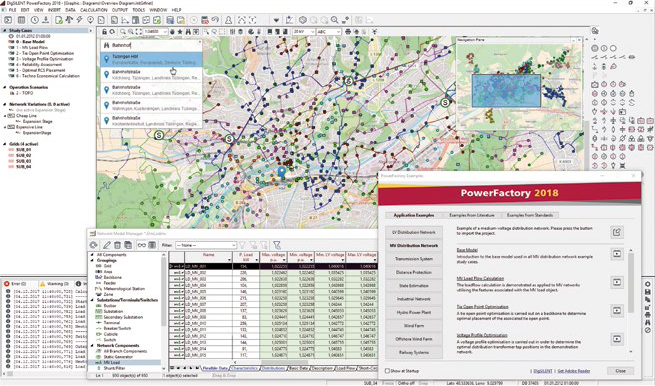Switch to the Basic Data tab in table

(299, 368)
